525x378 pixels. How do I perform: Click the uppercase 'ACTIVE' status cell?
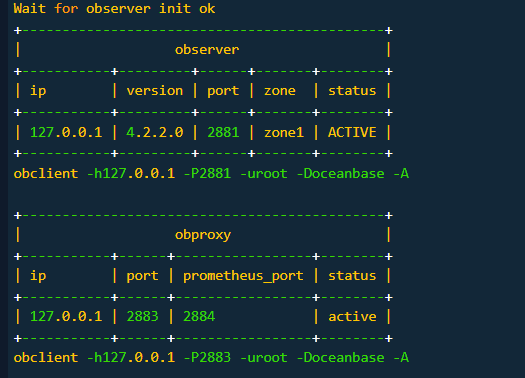coord(352,132)
